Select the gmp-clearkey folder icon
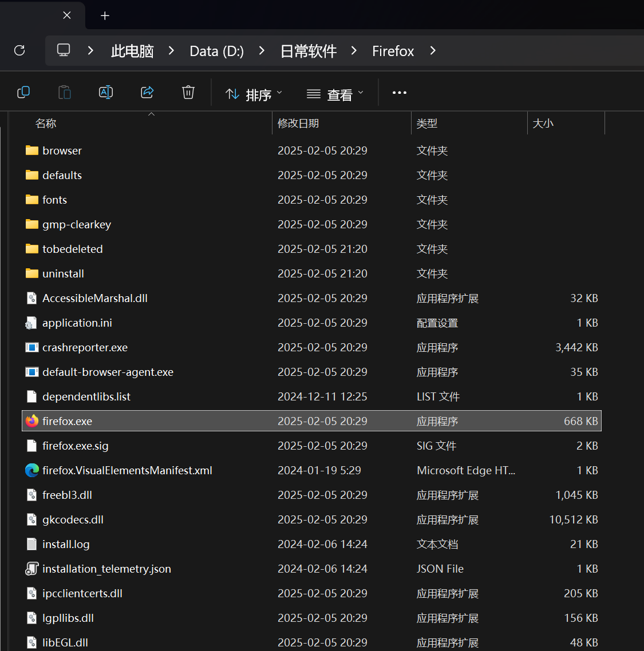Viewport: 644px width, 651px height. 32,224
